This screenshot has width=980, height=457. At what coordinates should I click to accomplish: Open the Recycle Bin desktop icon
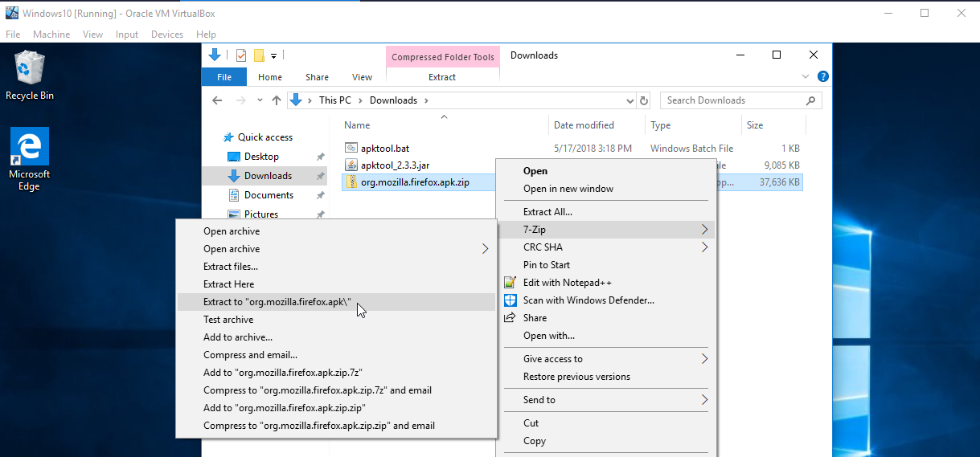point(30,74)
